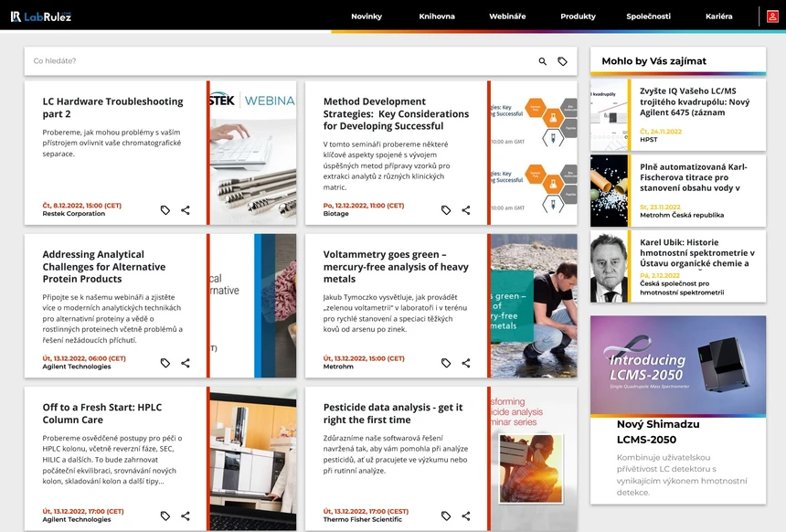Click date 'Čt, 8.12.2022, 15:00 (CET)'
This screenshot has height=532, width=786.
81,206
